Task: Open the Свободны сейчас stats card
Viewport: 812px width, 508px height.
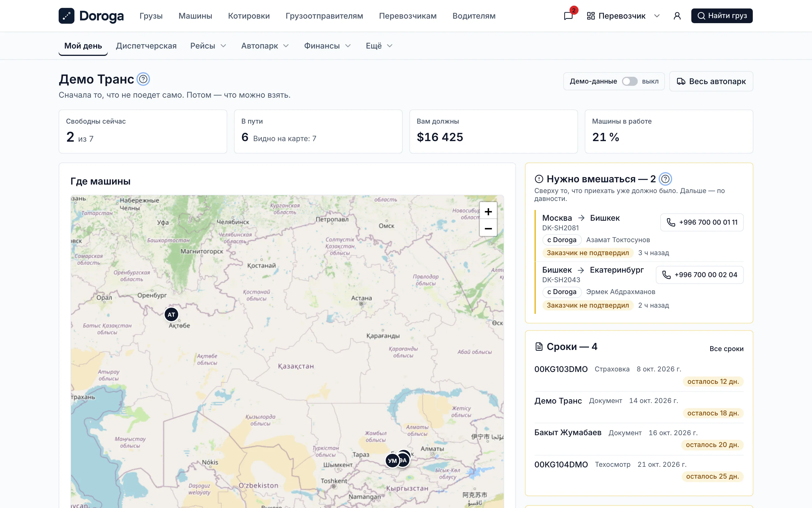Action: (143, 131)
